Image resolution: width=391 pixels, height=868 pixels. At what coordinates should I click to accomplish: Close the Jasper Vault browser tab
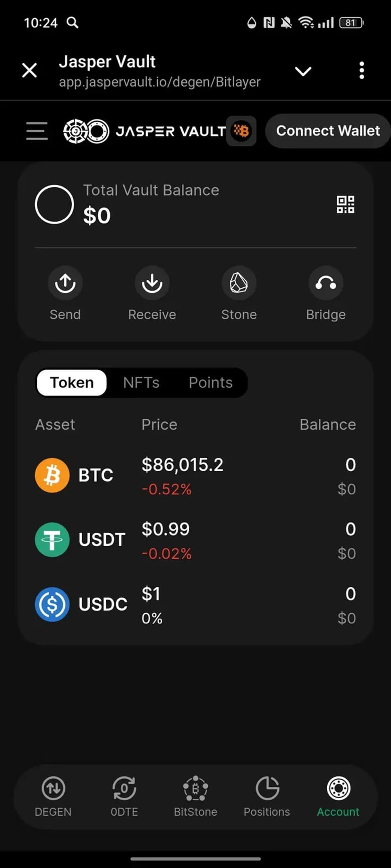pyautogui.click(x=29, y=71)
